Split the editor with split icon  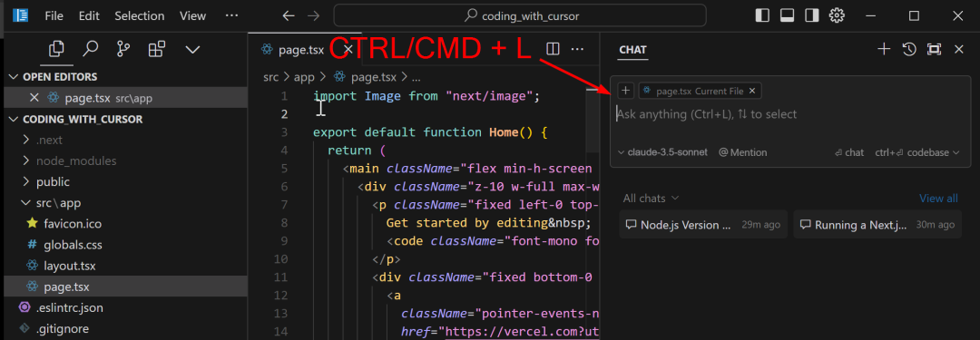(x=553, y=49)
